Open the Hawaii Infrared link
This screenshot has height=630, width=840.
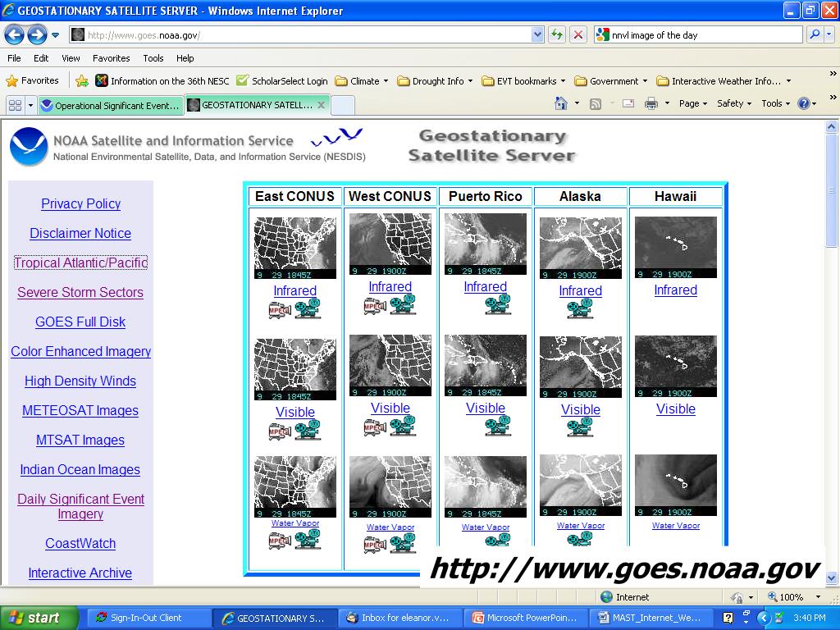[x=676, y=290]
